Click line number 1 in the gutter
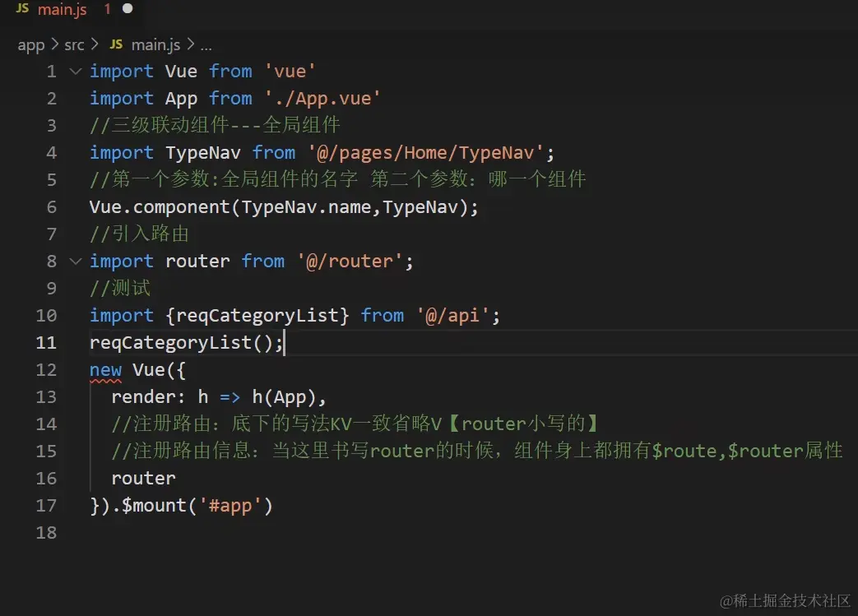858x616 pixels. (52, 72)
